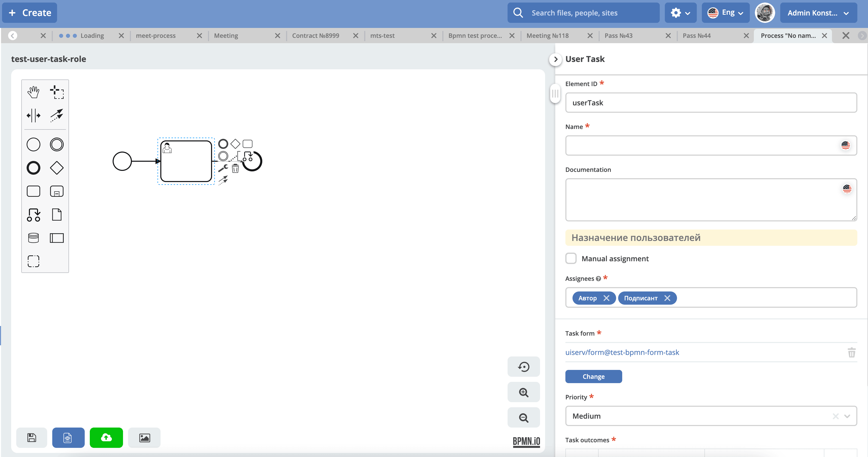Screen dimensions: 868x457
Task: Click the Assignees help question icon
Action: [x=598, y=279]
